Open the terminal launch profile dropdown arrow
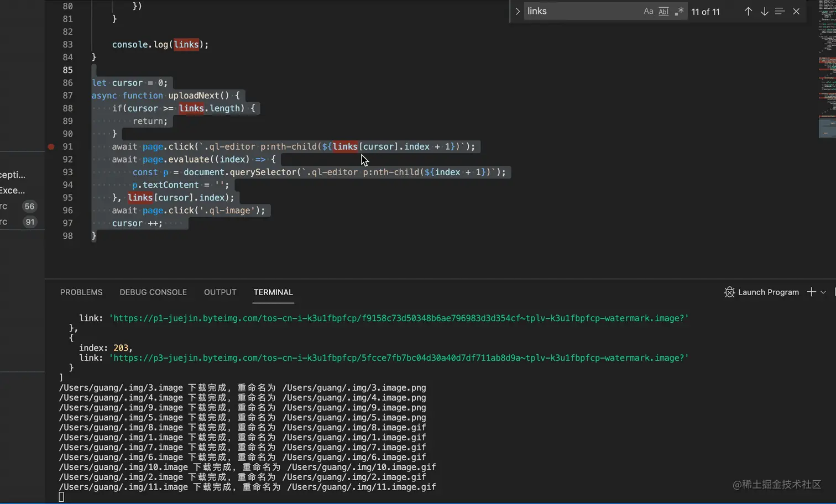This screenshot has height=504, width=836. coord(823,292)
